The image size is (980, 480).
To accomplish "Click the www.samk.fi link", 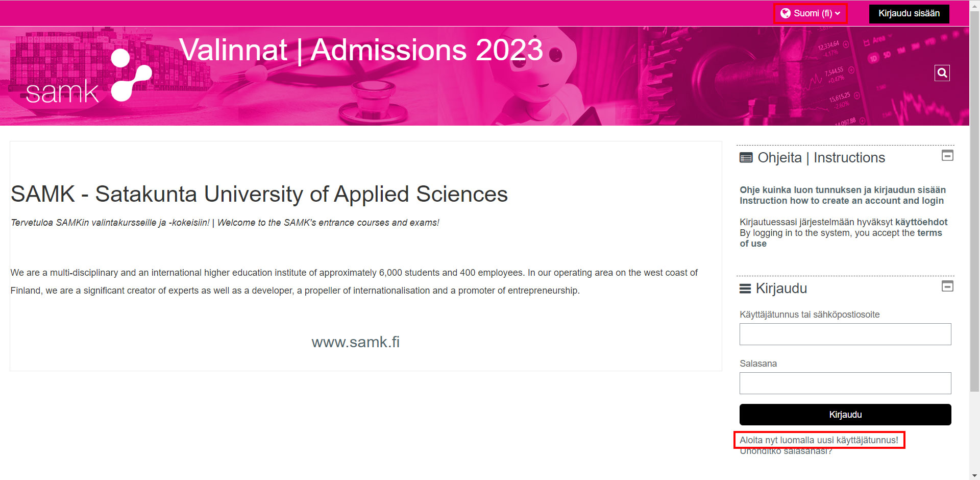I will (x=356, y=342).
